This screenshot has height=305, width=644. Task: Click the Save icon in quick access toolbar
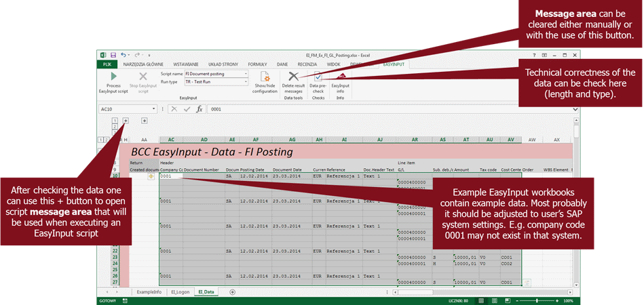(113, 54)
